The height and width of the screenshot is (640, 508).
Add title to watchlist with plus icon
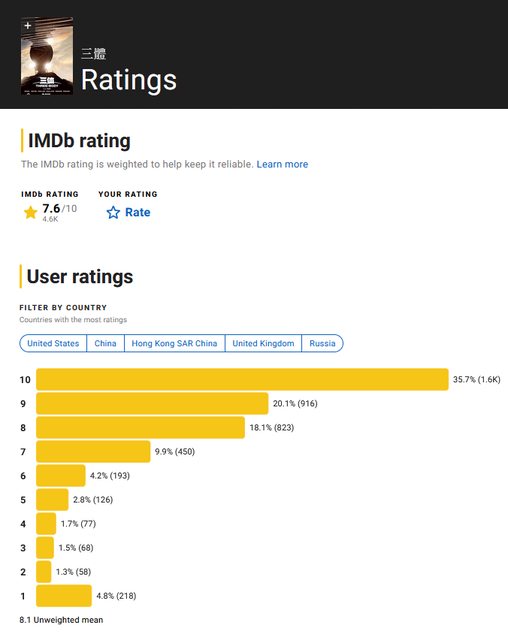(27, 26)
